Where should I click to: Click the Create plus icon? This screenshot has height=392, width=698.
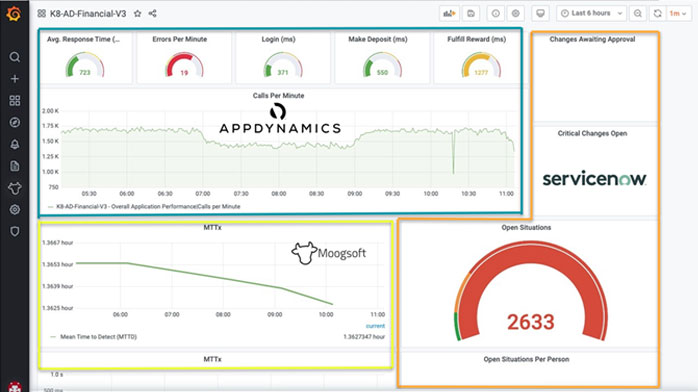tap(15, 79)
